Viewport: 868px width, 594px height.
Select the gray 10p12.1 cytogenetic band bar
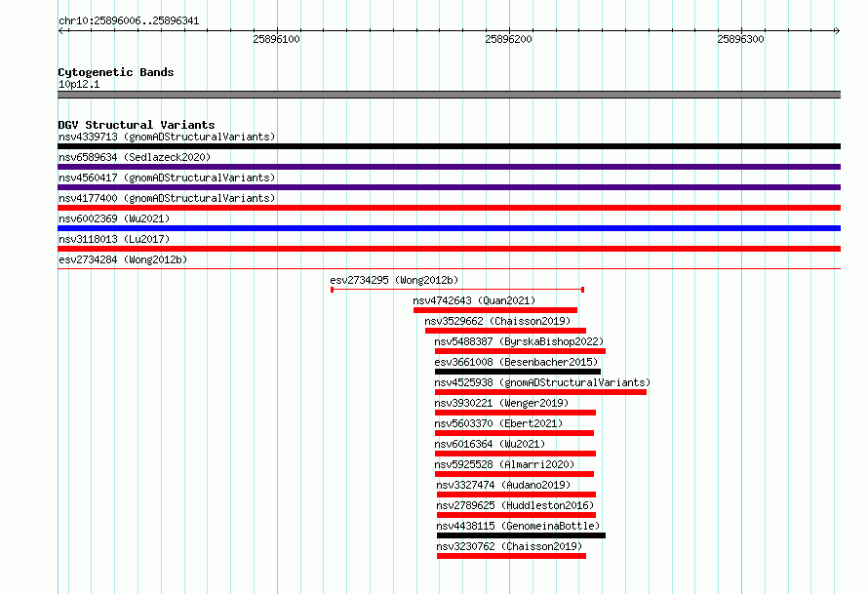click(449, 95)
